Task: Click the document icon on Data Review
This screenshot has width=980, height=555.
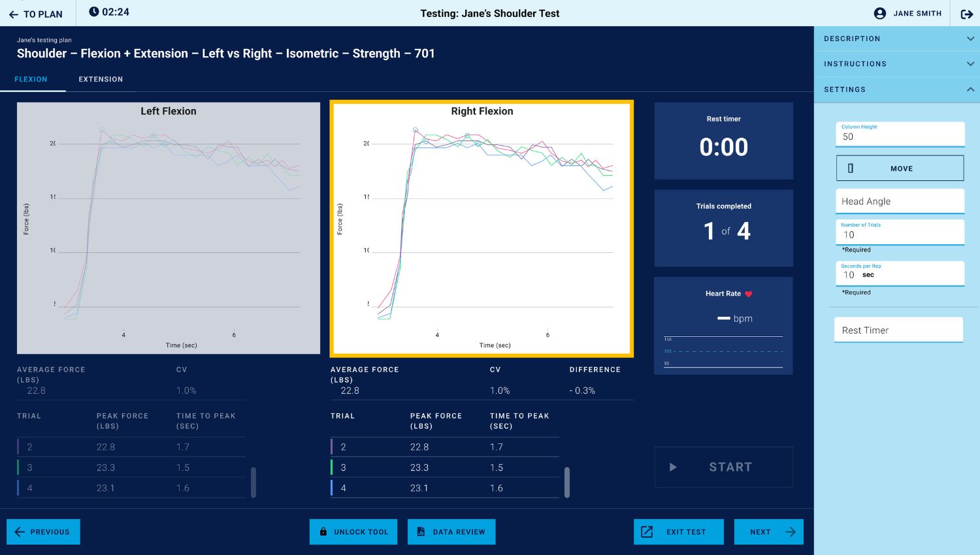Action: (421, 531)
